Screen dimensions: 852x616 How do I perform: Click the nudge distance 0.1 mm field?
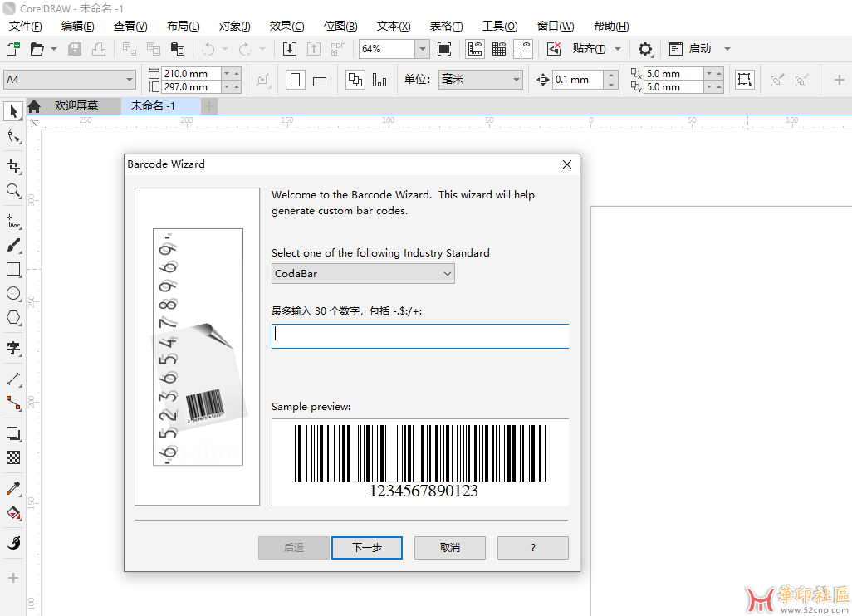(x=578, y=80)
